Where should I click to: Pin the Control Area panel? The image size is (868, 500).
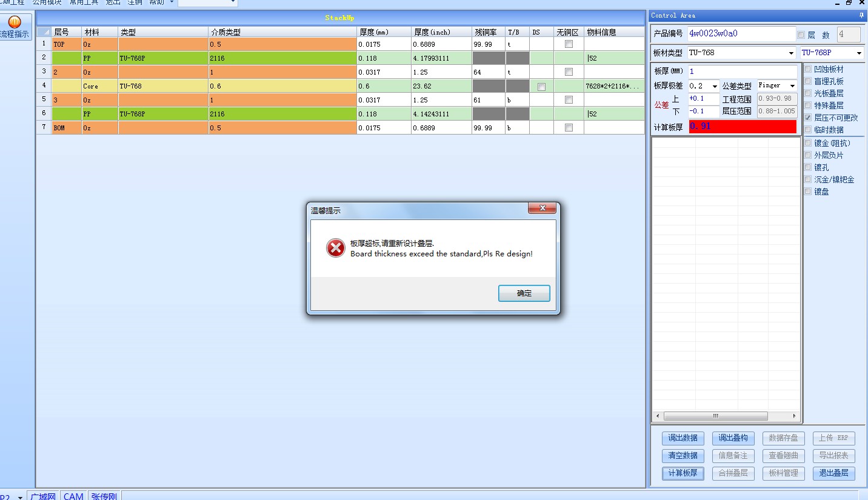point(861,15)
